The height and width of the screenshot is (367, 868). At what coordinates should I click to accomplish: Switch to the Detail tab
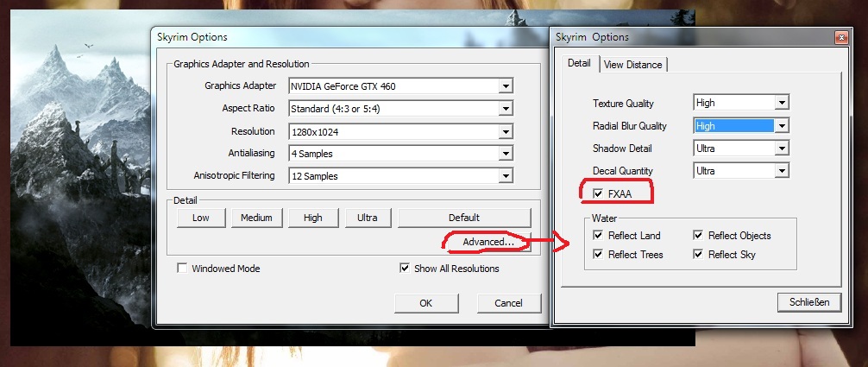tap(579, 63)
